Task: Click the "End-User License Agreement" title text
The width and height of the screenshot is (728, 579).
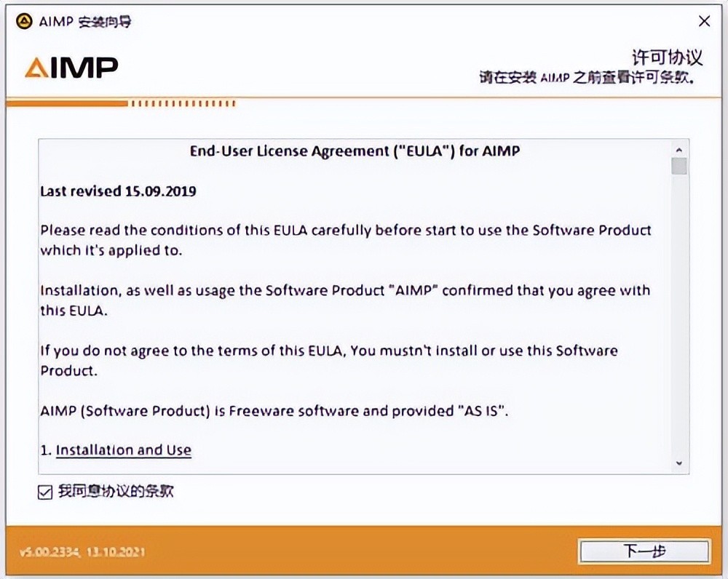Action: [x=355, y=151]
